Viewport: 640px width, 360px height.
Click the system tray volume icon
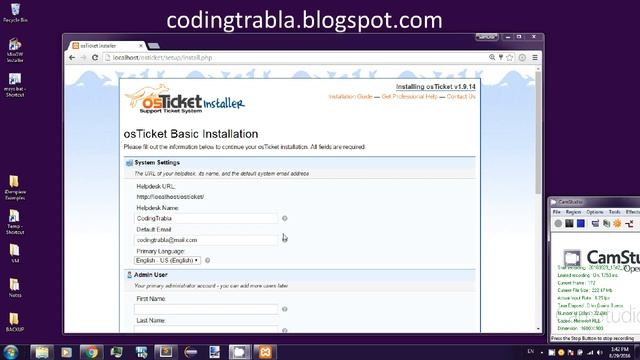(600, 352)
